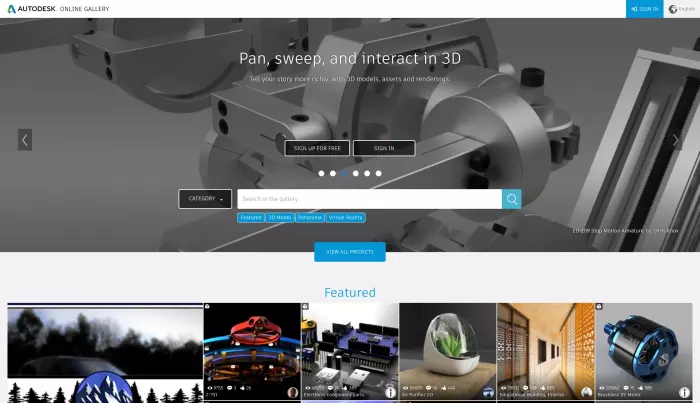Screen dimensions: 700x403
Task: Open ED-209 Stop Motion Armature credit link
Action: point(625,231)
